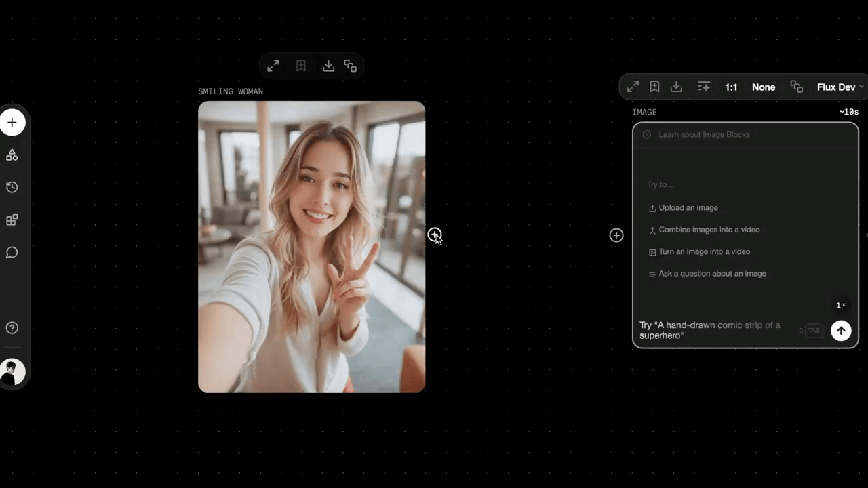Open the history clock icon in sidebar
The width and height of the screenshot is (868, 488).
pyautogui.click(x=12, y=188)
